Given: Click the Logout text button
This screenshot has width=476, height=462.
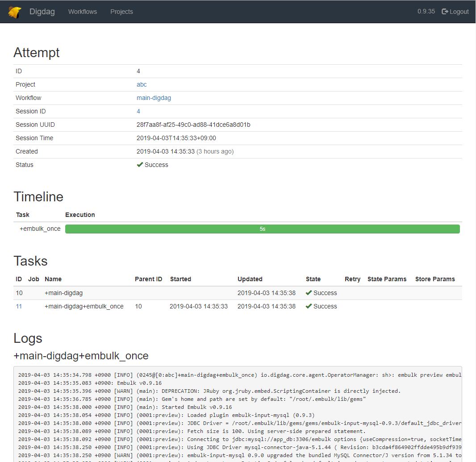Looking at the screenshot, I should pyautogui.click(x=459, y=12).
